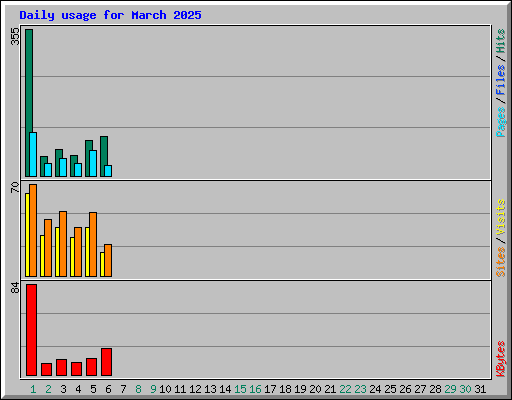Click day 29 on the x-axis

click(450, 389)
